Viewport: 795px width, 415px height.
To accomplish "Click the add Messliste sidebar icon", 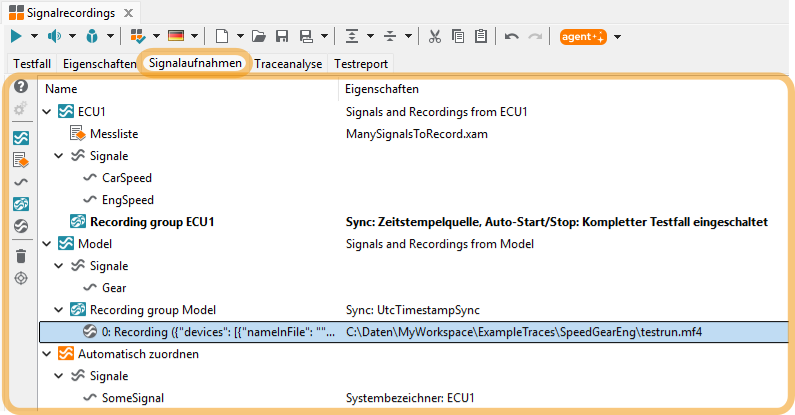I will point(21,160).
